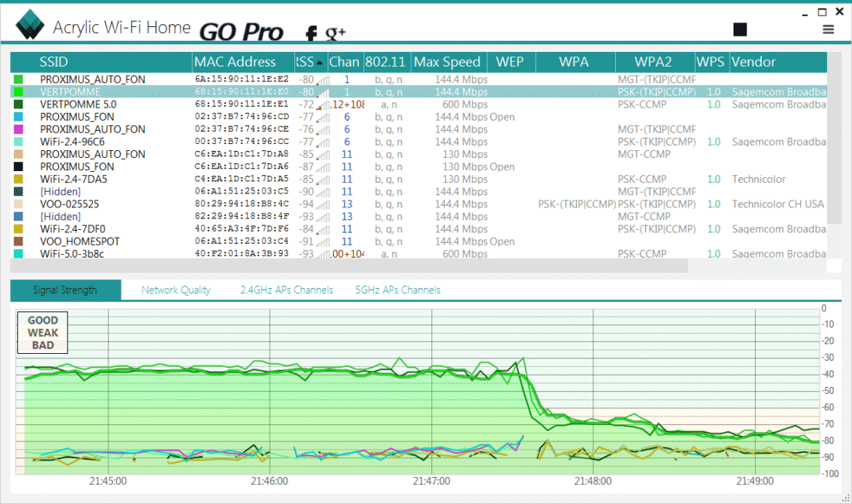Click the black stop square button
Image resolution: width=852 pixels, height=504 pixels.
[740, 29]
